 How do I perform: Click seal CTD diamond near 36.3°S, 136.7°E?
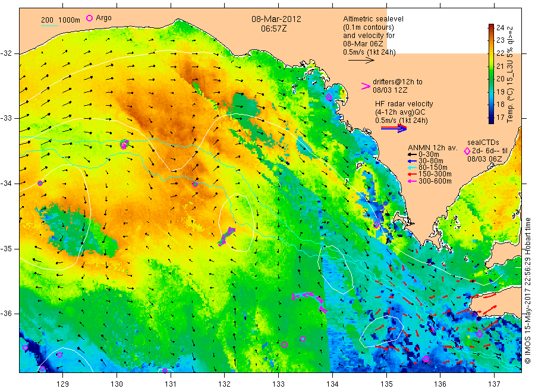[x=480, y=334]
